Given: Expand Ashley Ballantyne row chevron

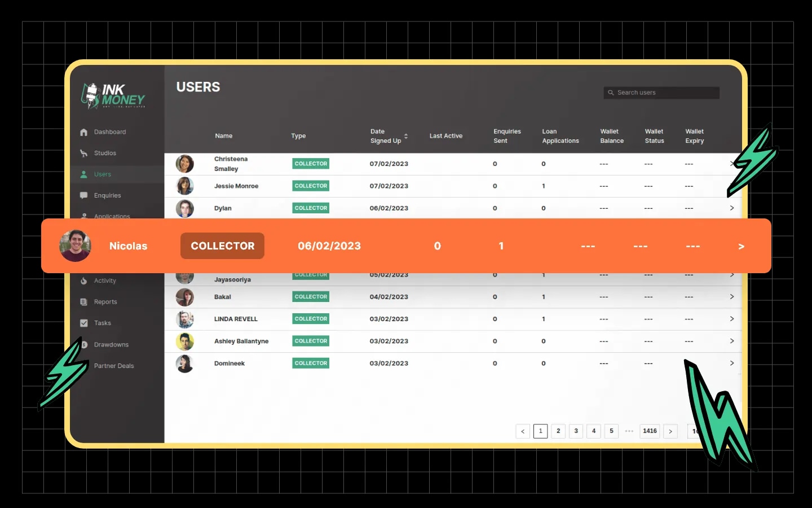Looking at the screenshot, I should 732,341.
